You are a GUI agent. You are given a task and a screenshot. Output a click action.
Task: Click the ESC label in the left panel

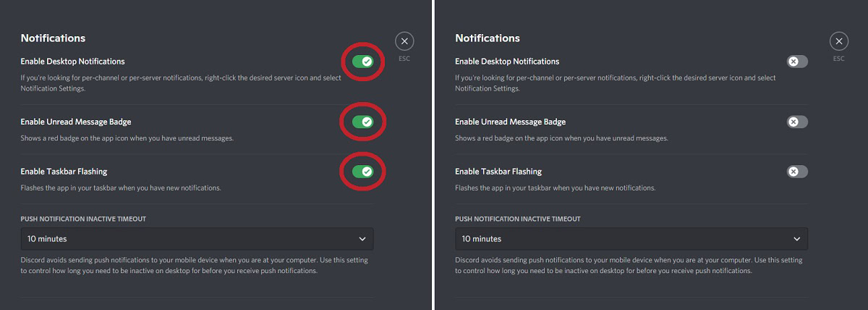pos(404,59)
